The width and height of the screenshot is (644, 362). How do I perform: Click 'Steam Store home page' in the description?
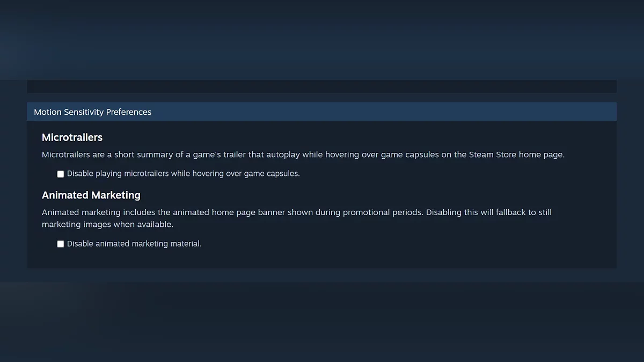[516, 154]
